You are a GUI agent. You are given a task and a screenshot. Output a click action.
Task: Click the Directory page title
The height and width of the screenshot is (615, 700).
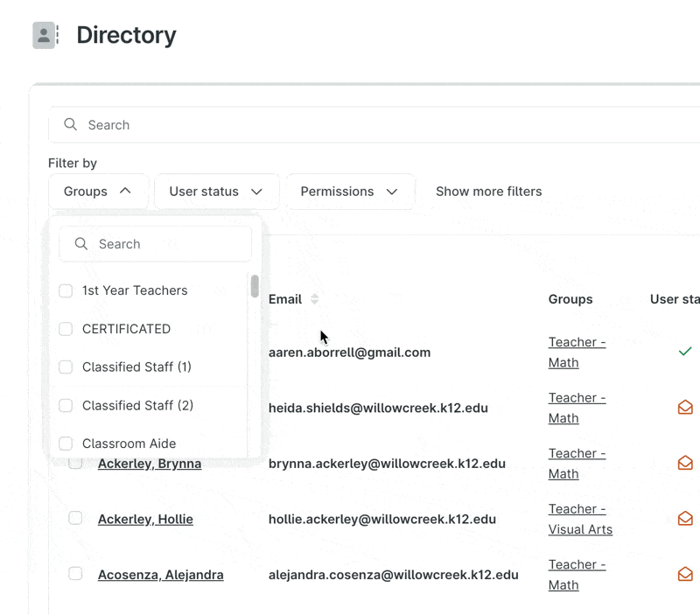(x=126, y=35)
